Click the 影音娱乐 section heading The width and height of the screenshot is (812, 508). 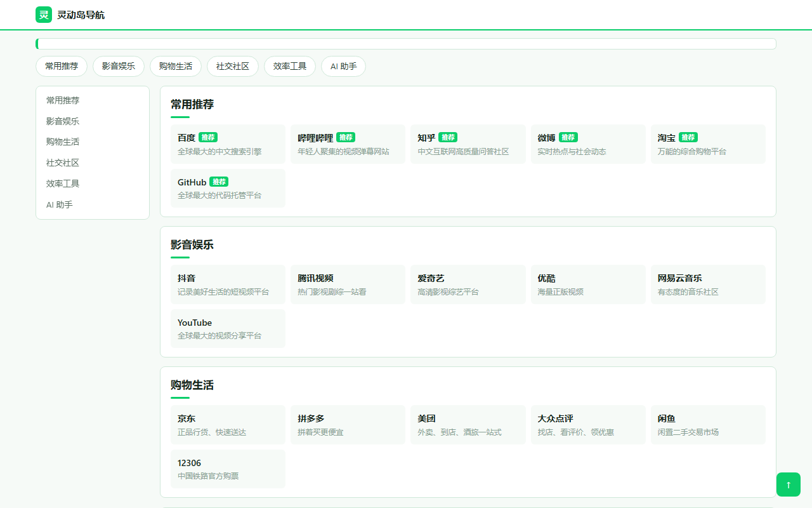(x=192, y=244)
